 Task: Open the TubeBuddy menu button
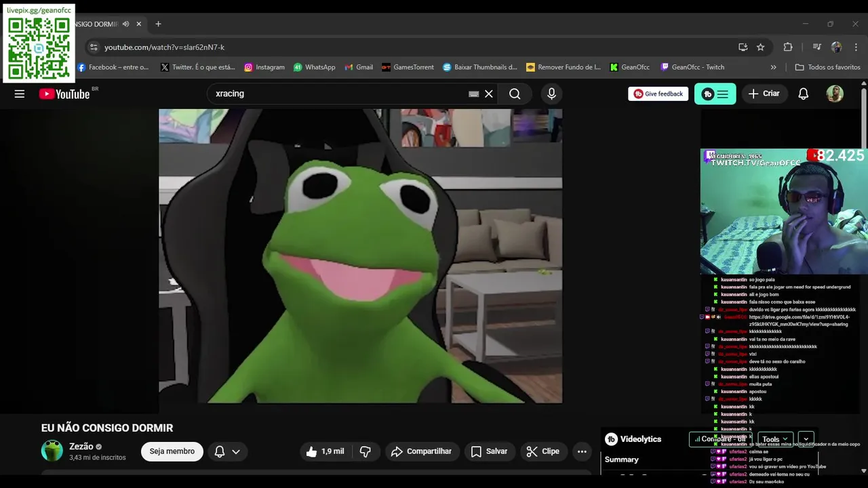click(x=715, y=94)
